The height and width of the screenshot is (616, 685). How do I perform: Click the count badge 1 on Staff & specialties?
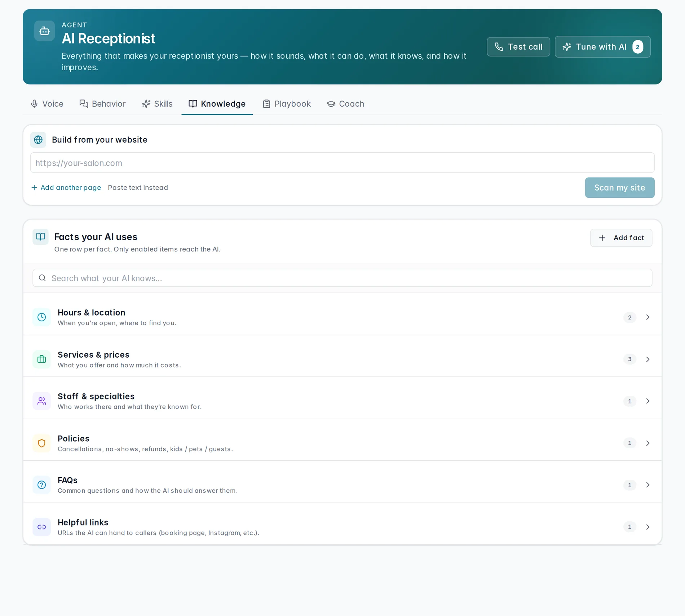(630, 401)
